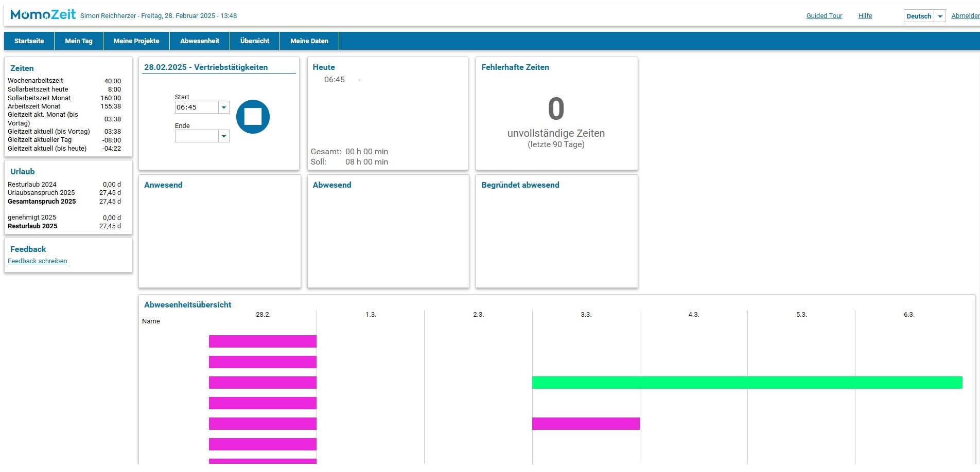Expand the Deutsch language selector

(x=939, y=16)
